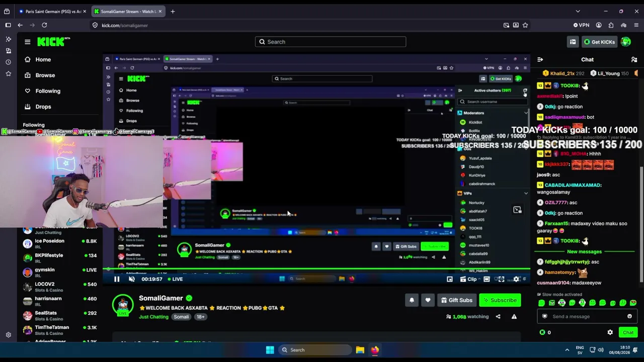
Task: Open SealStats channel in sidebar
Action: click(x=60, y=315)
